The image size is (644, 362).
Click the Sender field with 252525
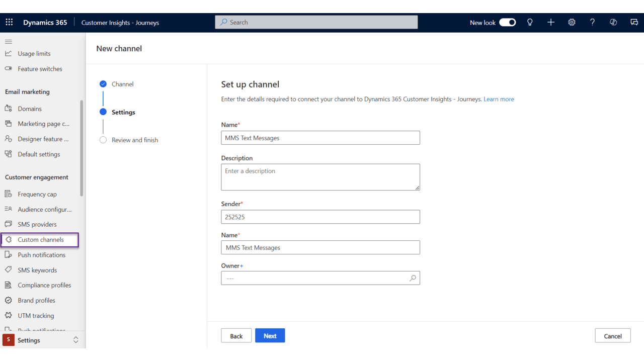(320, 217)
